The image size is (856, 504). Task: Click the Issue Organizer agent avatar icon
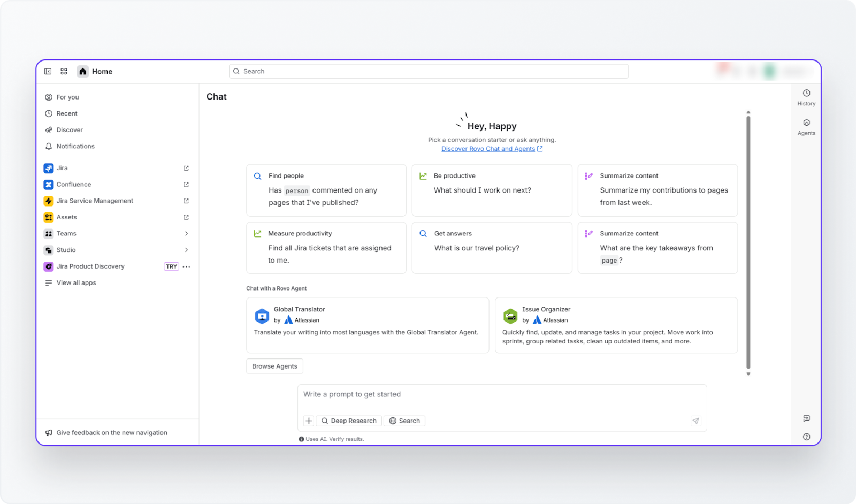[x=510, y=316]
